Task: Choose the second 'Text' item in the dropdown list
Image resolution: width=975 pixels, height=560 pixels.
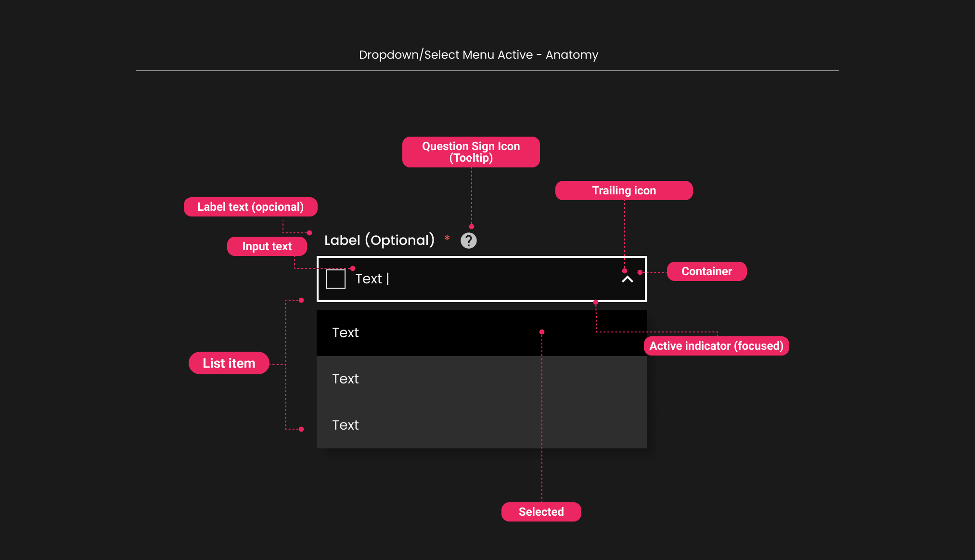Action: (482, 379)
